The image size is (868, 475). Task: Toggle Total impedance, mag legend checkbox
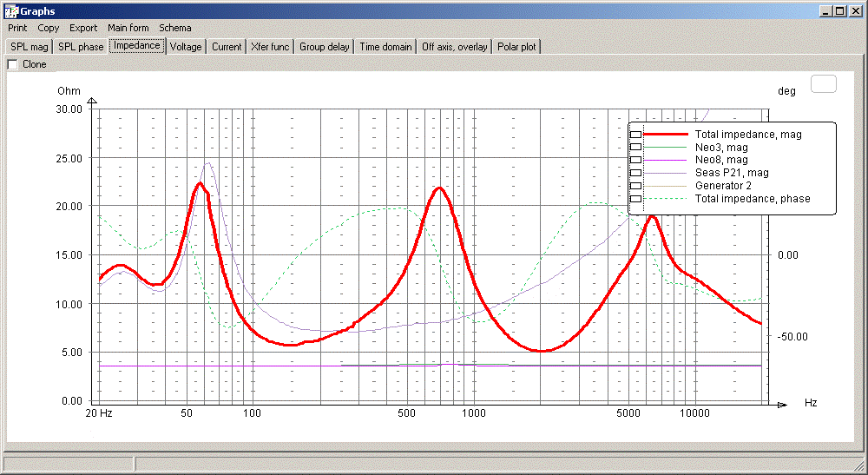pos(636,135)
